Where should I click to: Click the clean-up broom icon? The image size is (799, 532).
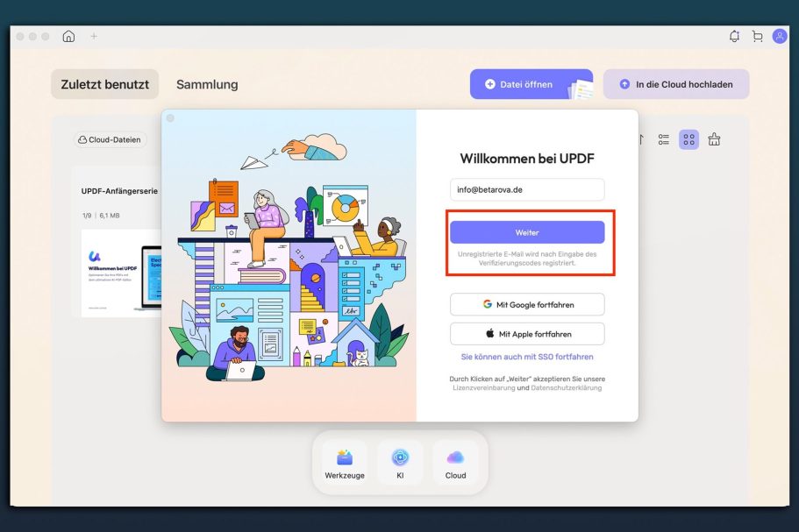(715, 139)
